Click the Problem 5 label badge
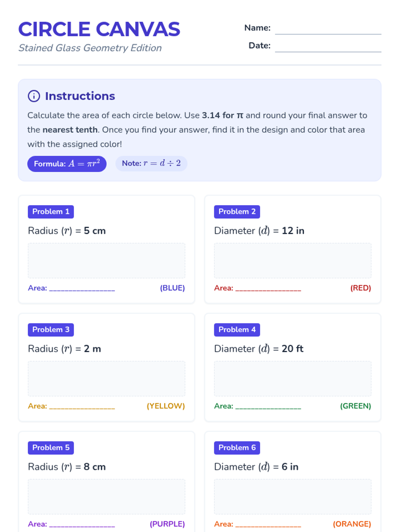Image resolution: width=399 pixels, height=532 pixels. (x=51, y=448)
